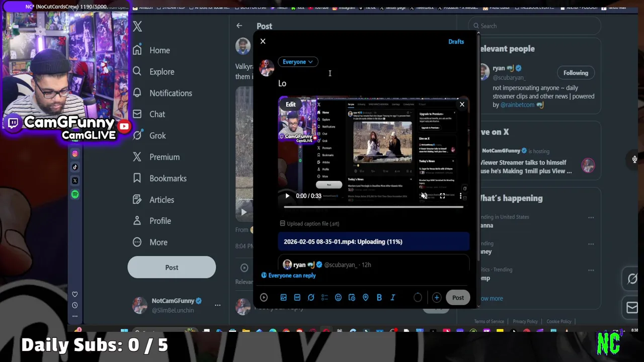The image size is (644, 362).
Task: Open fullscreen for video preview
Action: coord(442,196)
